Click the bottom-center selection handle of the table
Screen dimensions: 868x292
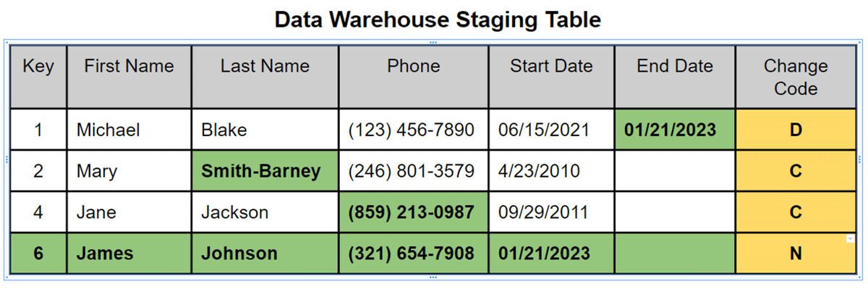coord(433,277)
